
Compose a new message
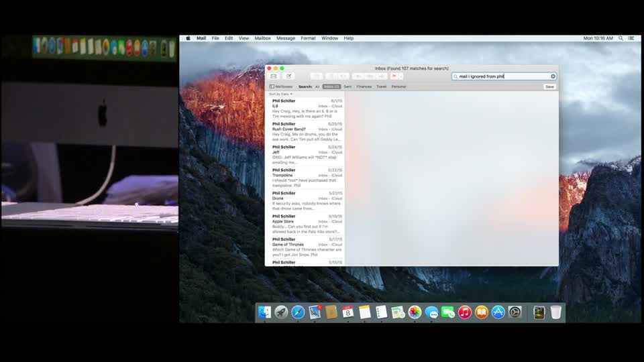pos(289,76)
